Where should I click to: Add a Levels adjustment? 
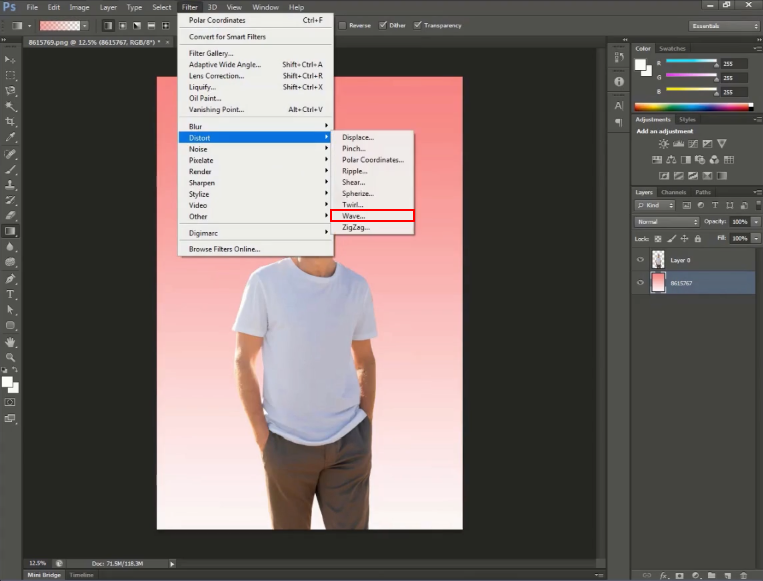pos(678,144)
